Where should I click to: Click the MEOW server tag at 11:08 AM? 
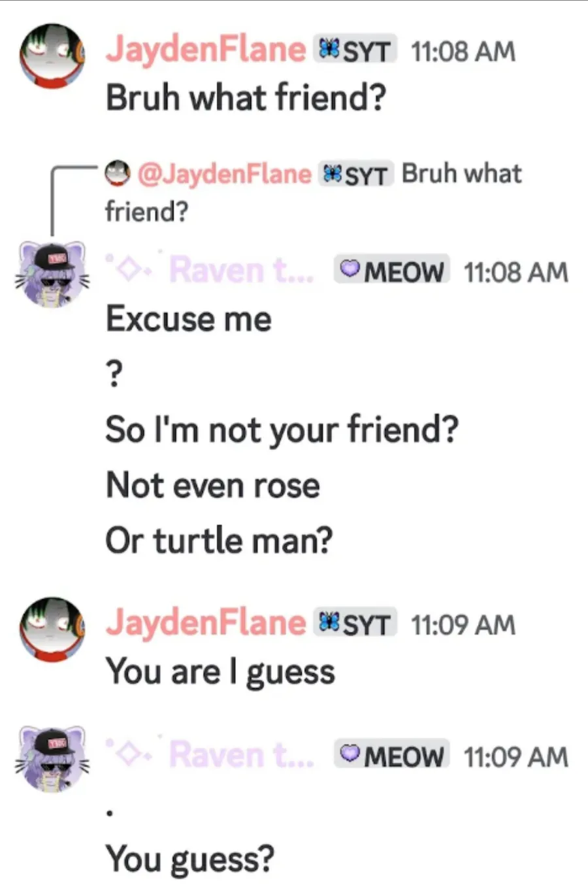point(393,271)
